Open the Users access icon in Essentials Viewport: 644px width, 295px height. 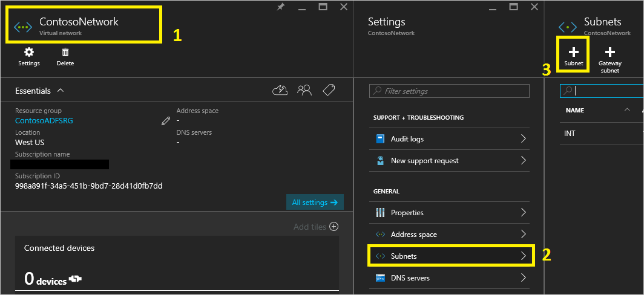[304, 90]
